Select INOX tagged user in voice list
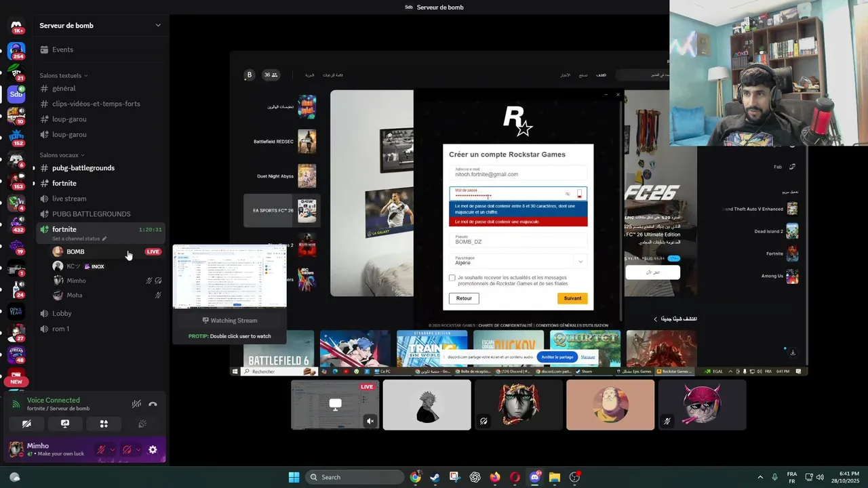 coord(106,266)
